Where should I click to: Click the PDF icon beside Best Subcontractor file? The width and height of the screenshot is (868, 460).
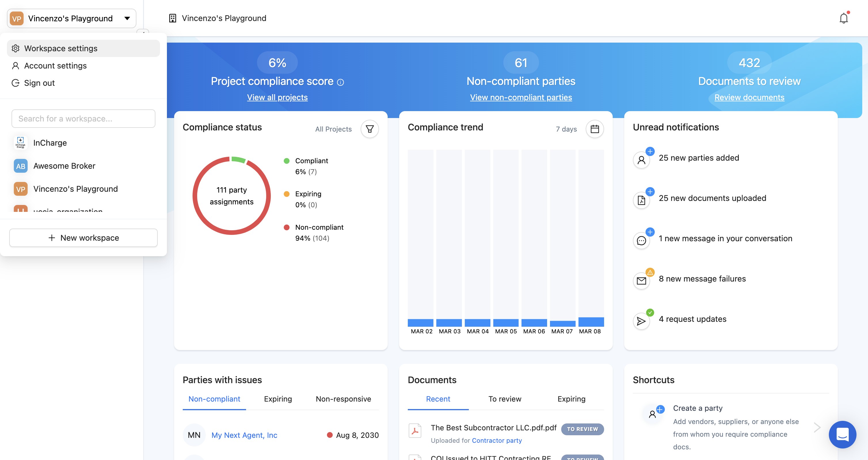[415, 430]
